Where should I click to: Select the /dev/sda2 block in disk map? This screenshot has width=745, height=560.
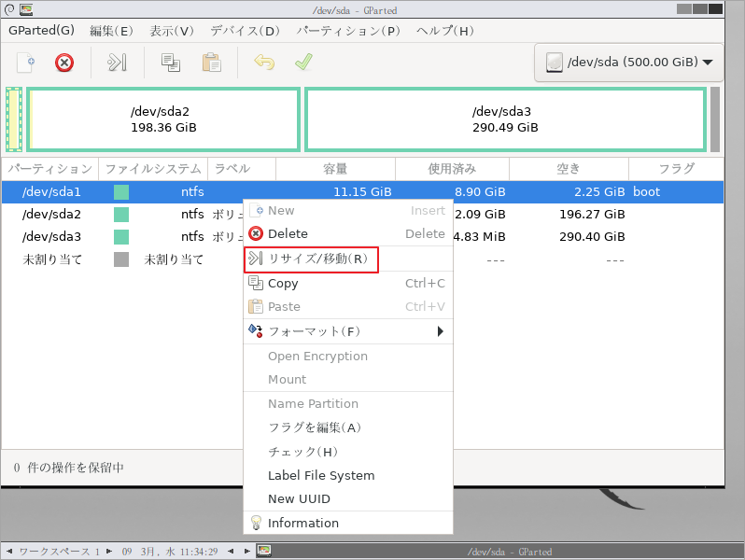[x=163, y=119]
